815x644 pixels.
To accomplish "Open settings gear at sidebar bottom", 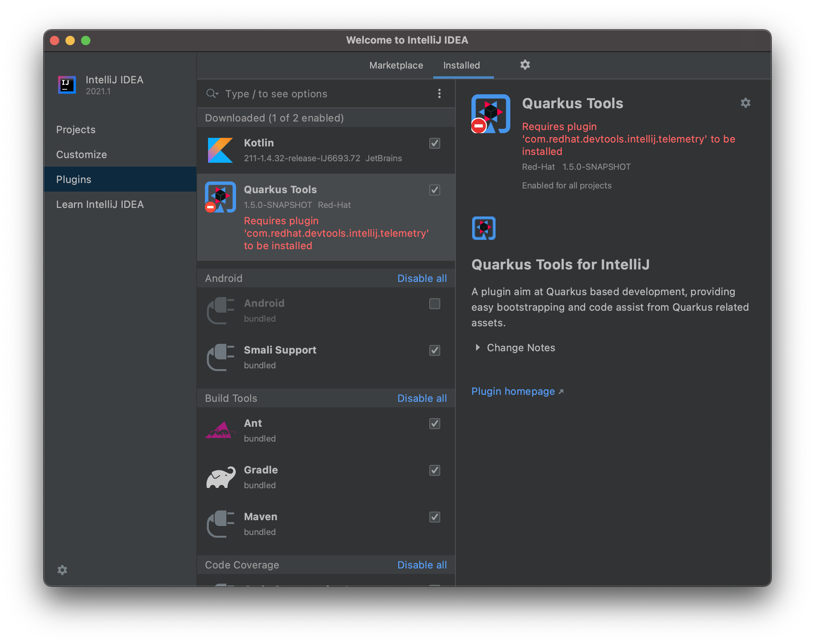I will coord(62,570).
